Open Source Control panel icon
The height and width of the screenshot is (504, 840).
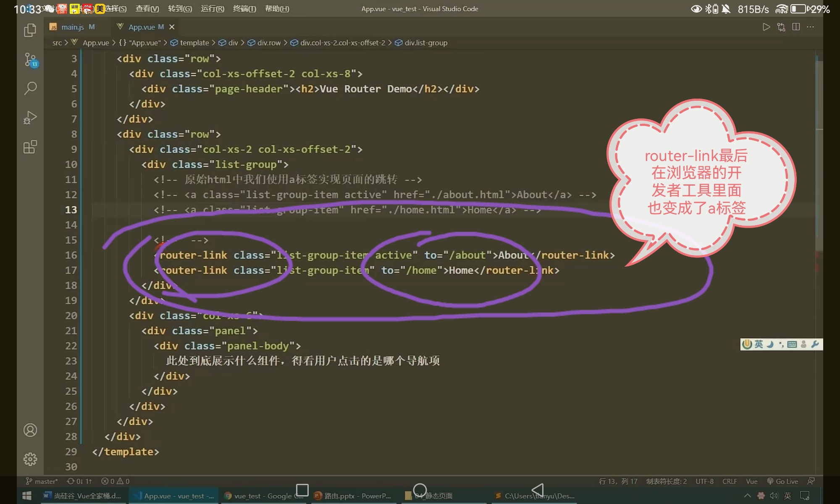point(30,60)
